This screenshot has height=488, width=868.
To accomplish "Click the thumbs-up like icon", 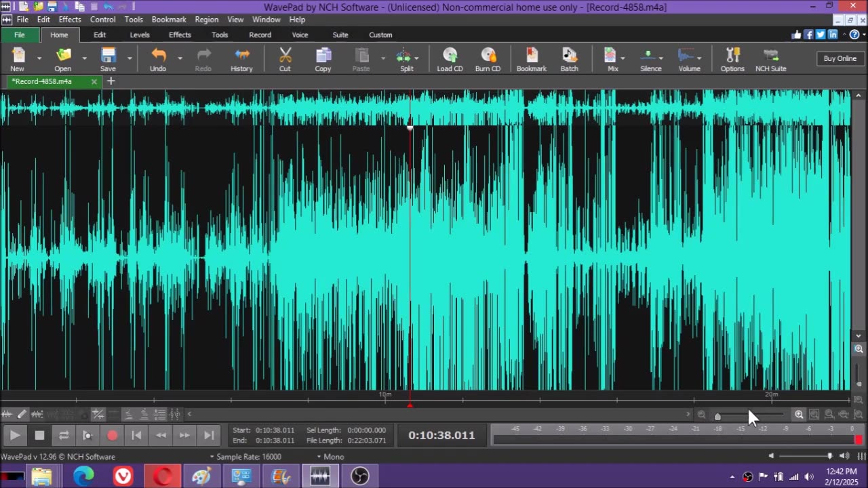I will click(x=796, y=35).
